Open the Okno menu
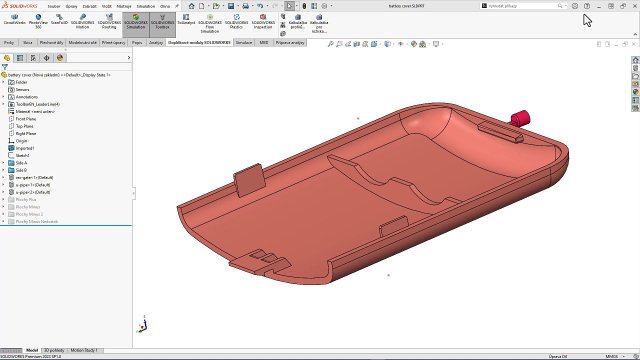The height and width of the screenshot is (360, 640). pyautogui.click(x=165, y=7)
